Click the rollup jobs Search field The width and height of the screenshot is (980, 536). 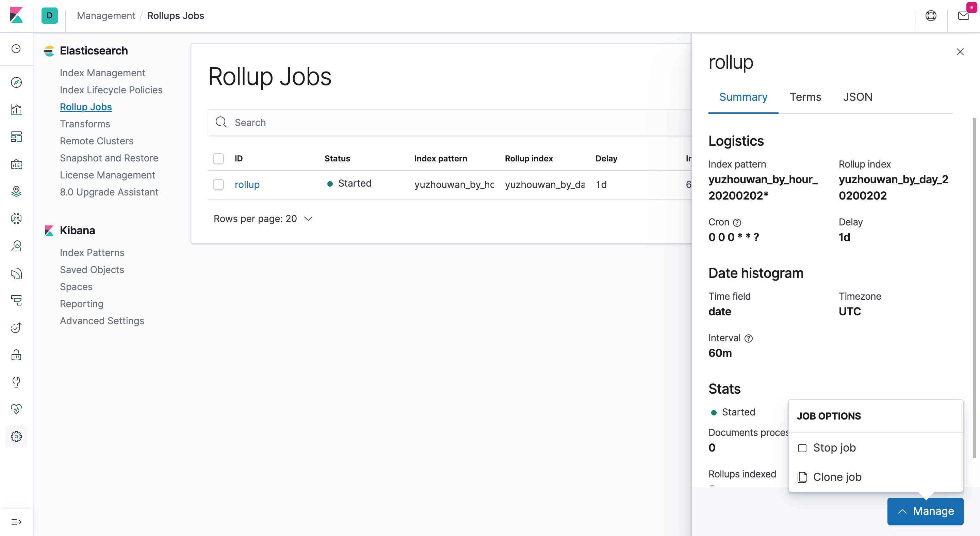449,123
